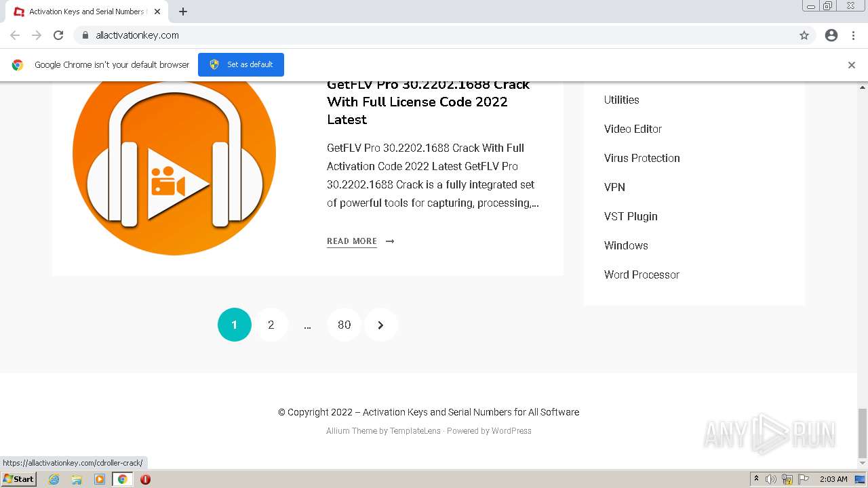Open the File Explorer taskbar folder icon
The height and width of the screenshot is (488, 868).
point(77,479)
